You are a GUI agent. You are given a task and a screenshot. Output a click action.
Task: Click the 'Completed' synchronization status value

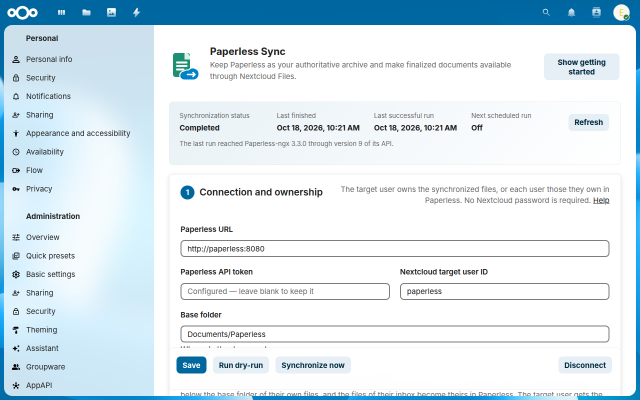(x=200, y=128)
